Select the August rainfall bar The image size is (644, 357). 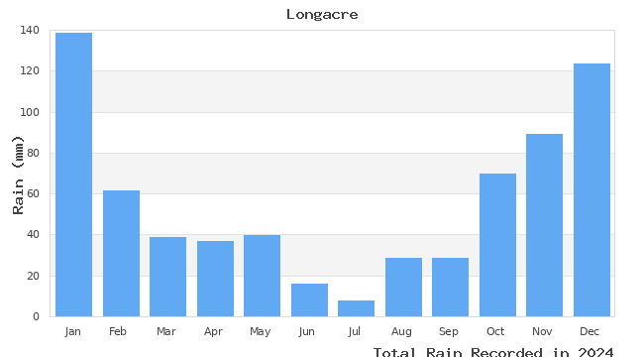tap(403, 287)
